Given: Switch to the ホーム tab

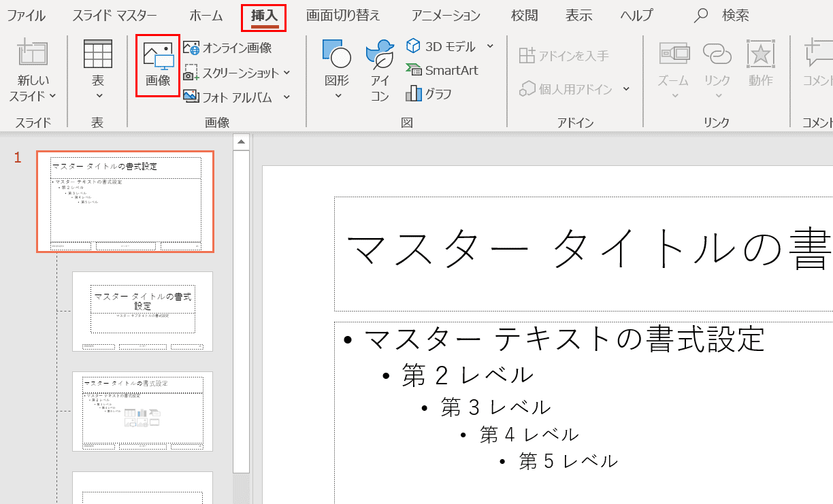Looking at the screenshot, I should click(206, 16).
